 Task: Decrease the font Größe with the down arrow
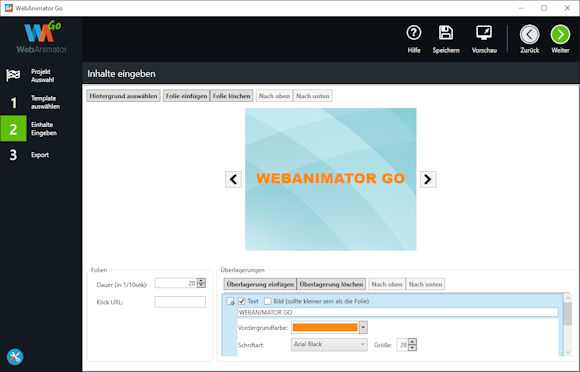(x=412, y=348)
